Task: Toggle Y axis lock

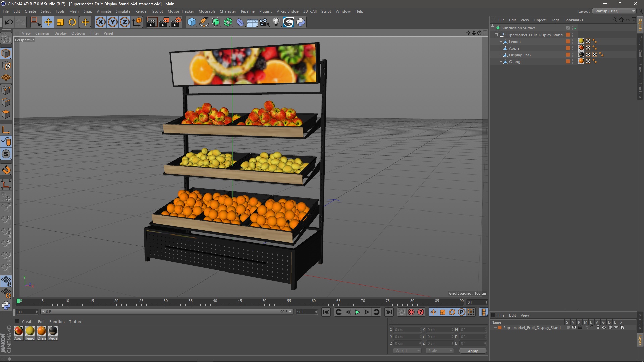Action: tap(113, 22)
